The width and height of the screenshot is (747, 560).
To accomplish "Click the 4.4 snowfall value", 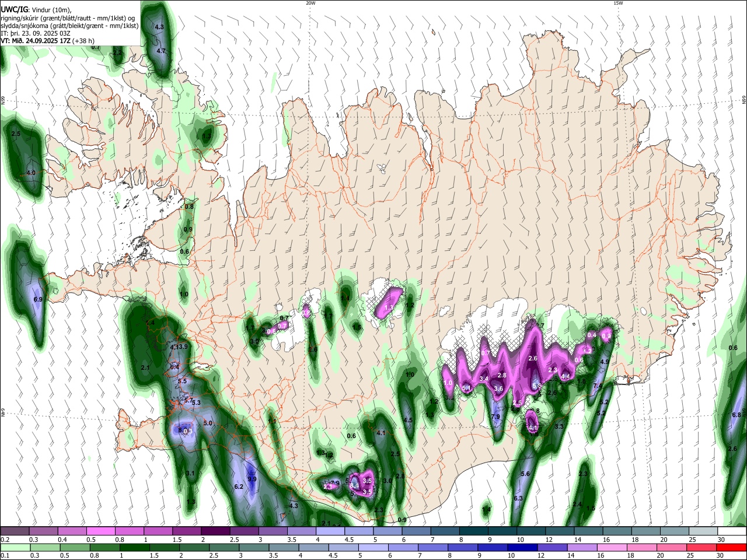I will click(565, 377).
